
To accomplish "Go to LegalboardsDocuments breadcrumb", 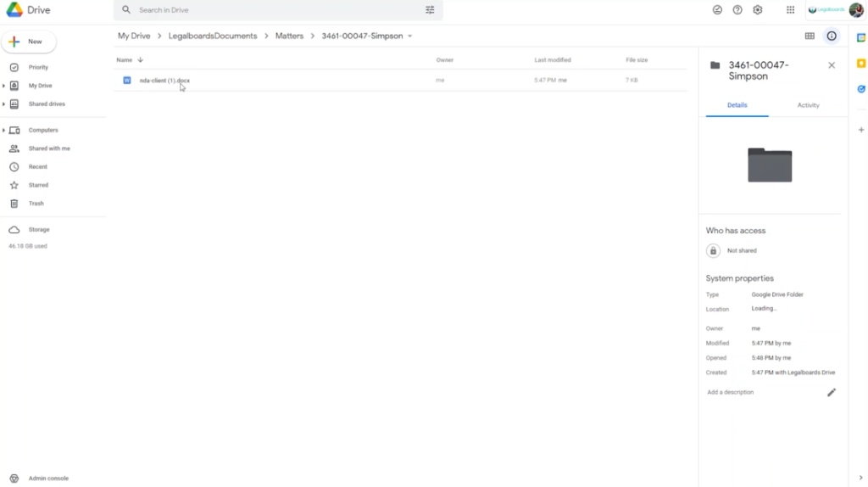I will click(x=212, y=36).
